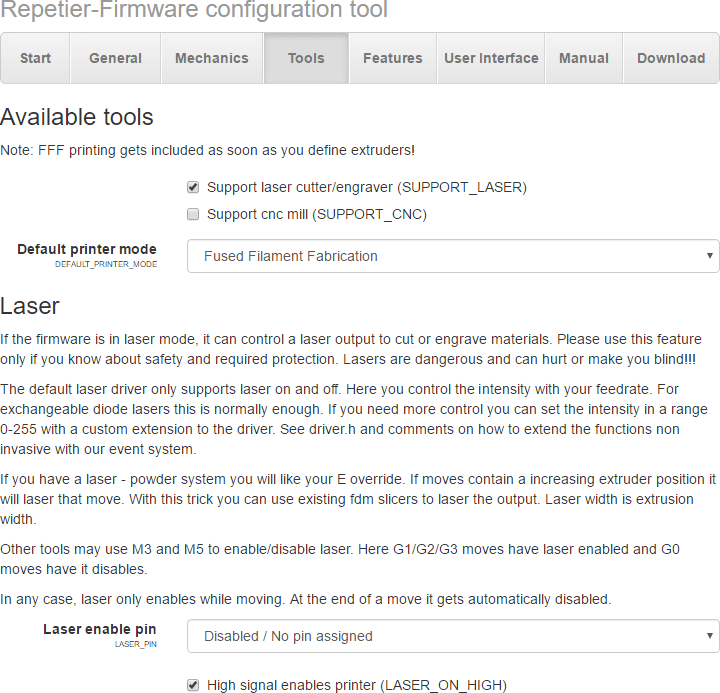The image size is (720, 693).
Task: Go to the Mechanics tab
Action: point(212,58)
